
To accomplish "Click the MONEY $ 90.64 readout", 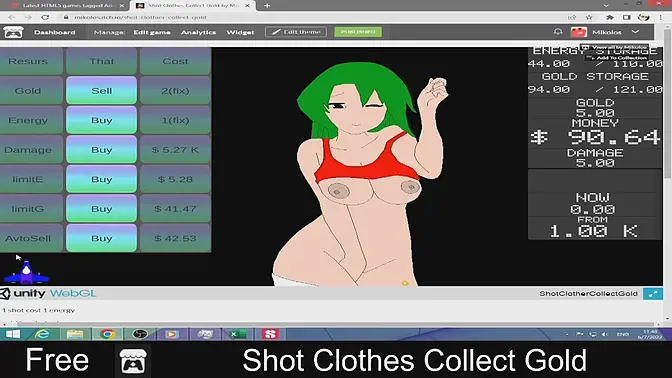I will (595, 133).
